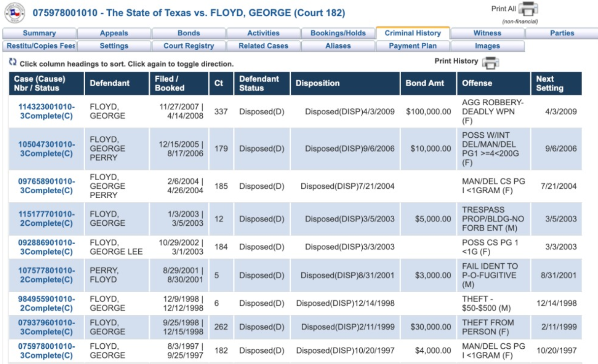Open the Court Registry tab
Viewport: 598px width, 364px height.
point(189,46)
